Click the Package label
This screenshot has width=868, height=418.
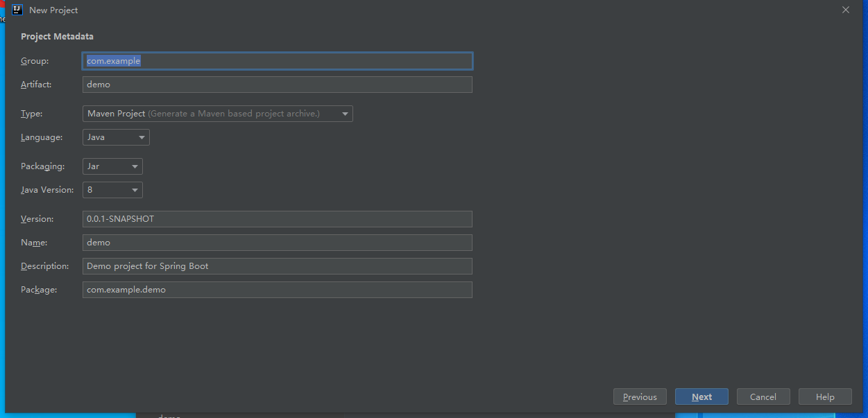(39, 290)
